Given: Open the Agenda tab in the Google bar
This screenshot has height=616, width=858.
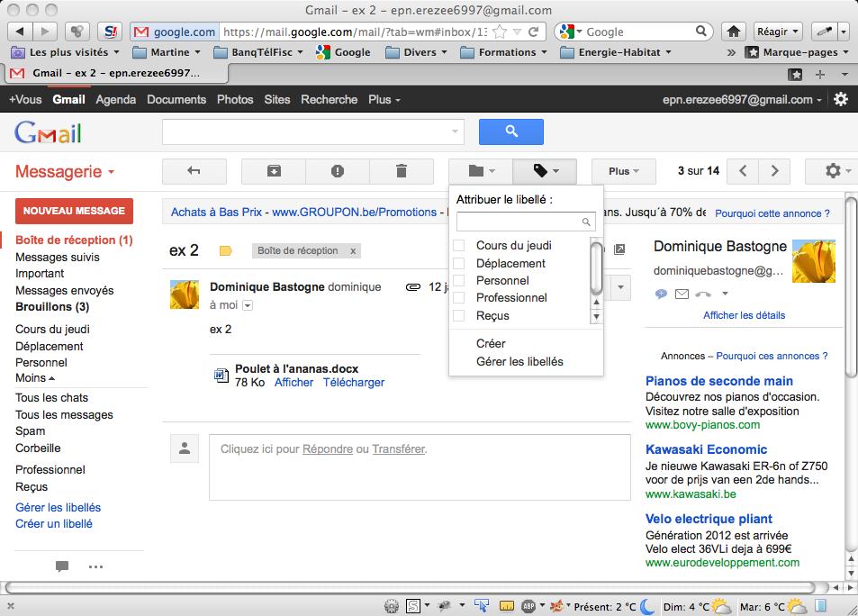Looking at the screenshot, I should [x=115, y=99].
